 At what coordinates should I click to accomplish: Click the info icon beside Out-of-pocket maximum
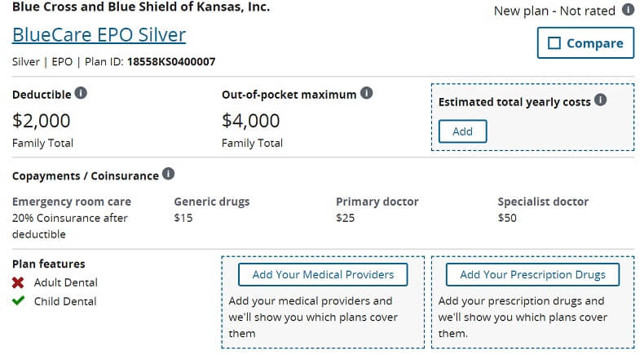366,93
